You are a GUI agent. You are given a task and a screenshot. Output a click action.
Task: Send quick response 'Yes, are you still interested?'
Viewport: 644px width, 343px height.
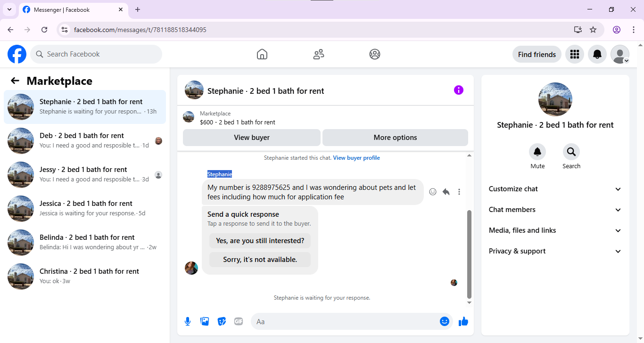(260, 241)
